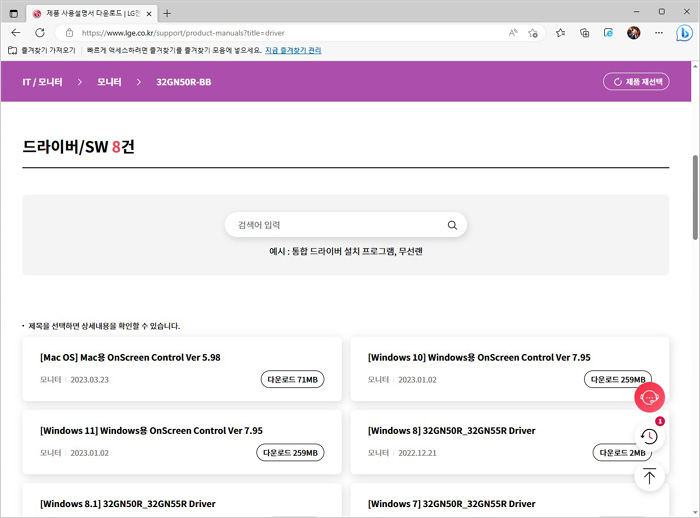This screenshot has height=518, width=700.
Task: Open the favorites list icon
Action: tap(560, 33)
